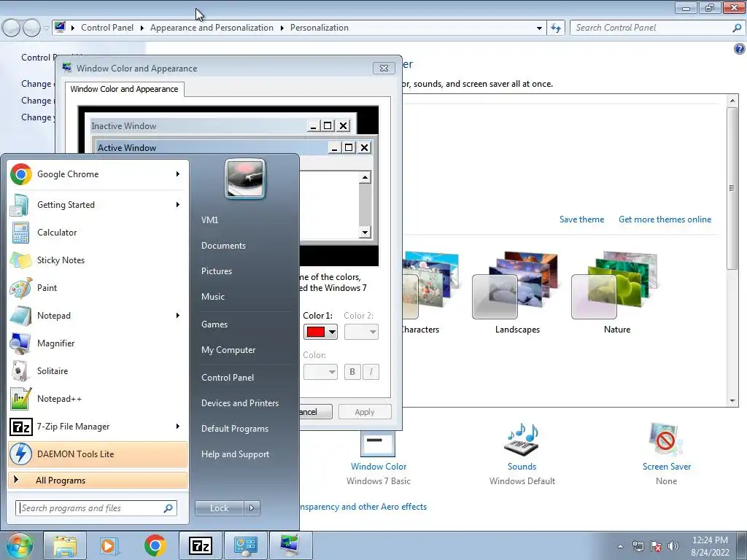Click the Search Control Panel field
This screenshot has width=747, height=560.
657,28
